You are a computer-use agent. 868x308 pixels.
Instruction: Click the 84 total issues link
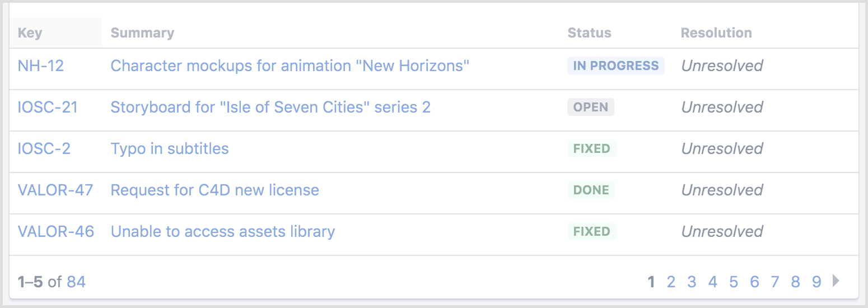click(76, 282)
